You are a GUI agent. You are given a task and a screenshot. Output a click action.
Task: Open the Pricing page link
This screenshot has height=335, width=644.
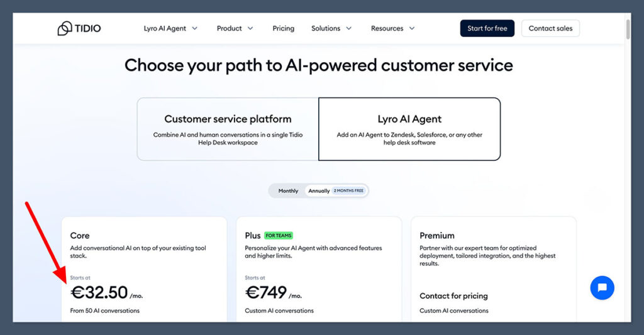click(284, 28)
